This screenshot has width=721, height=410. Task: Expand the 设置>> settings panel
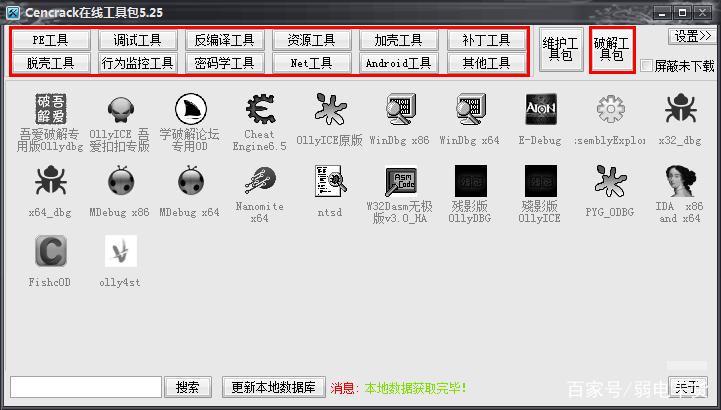click(692, 36)
